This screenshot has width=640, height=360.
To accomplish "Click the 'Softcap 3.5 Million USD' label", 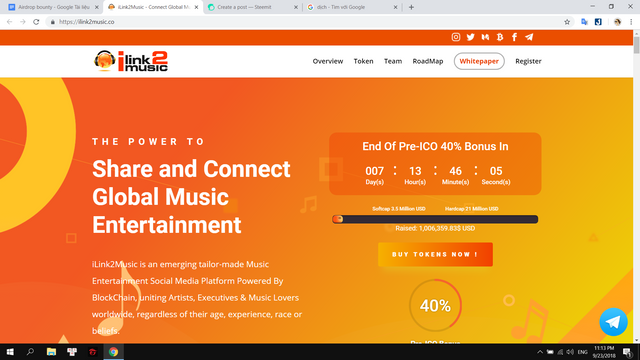I will pos(399,209).
